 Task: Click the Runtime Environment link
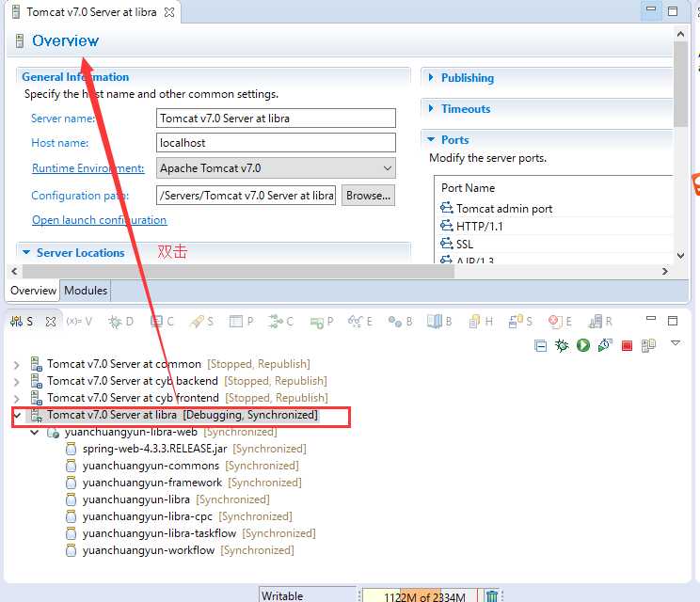(87, 168)
